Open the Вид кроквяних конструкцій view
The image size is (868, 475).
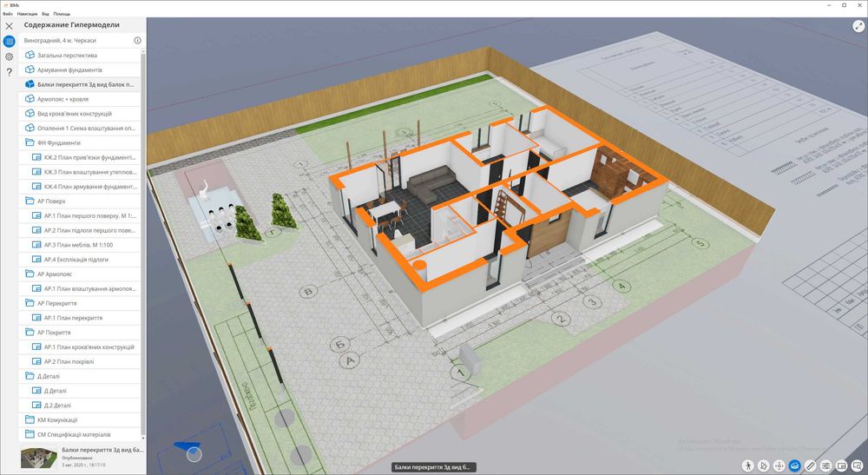point(82,114)
